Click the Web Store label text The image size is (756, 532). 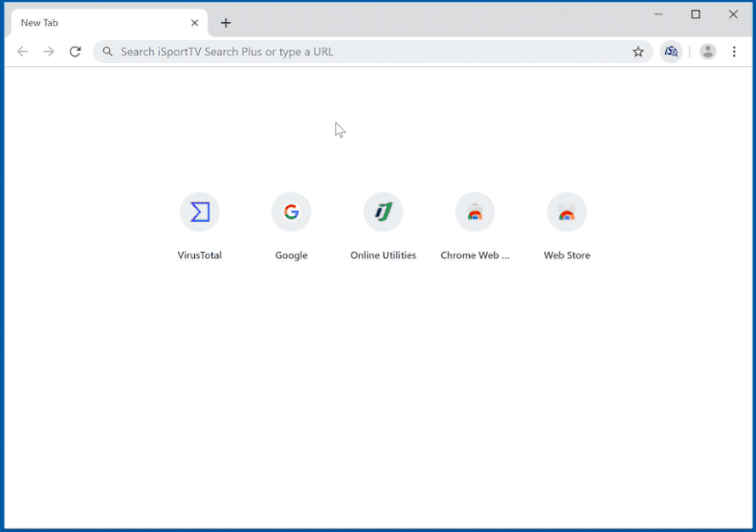pos(567,255)
